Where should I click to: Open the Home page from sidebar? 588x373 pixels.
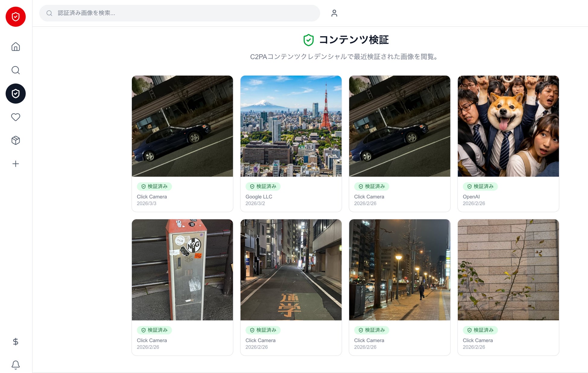click(x=16, y=47)
